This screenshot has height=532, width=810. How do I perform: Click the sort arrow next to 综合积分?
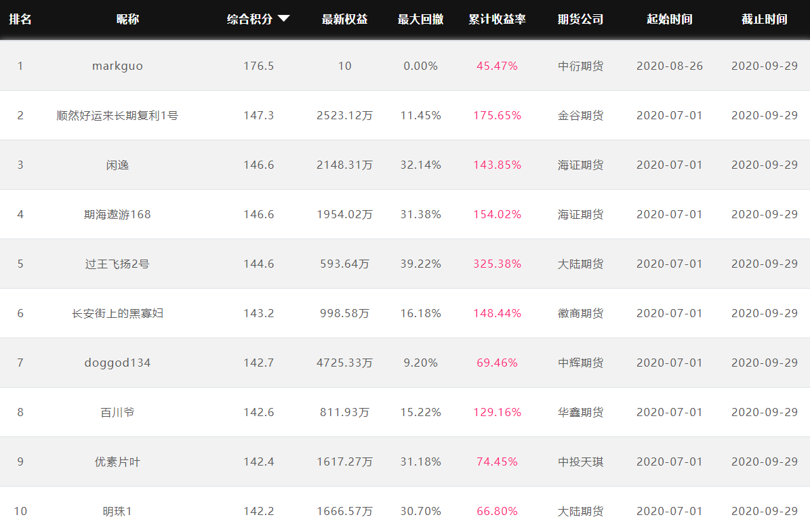[283, 18]
